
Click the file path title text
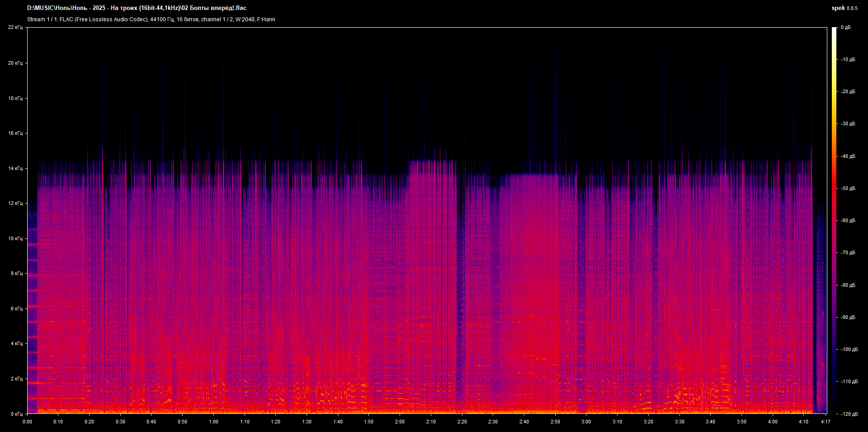click(x=137, y=8)
